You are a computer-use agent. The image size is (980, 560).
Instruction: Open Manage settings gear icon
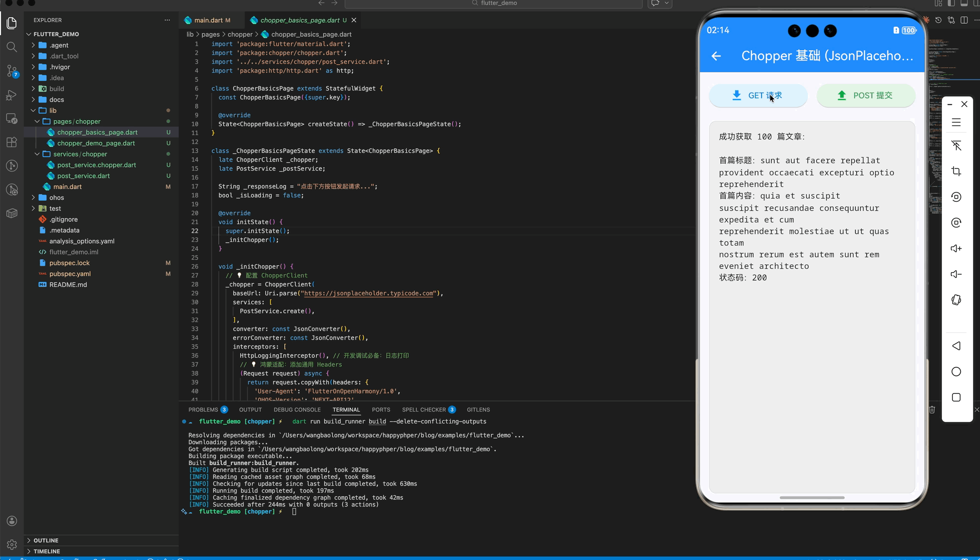[x=12, y=544]
